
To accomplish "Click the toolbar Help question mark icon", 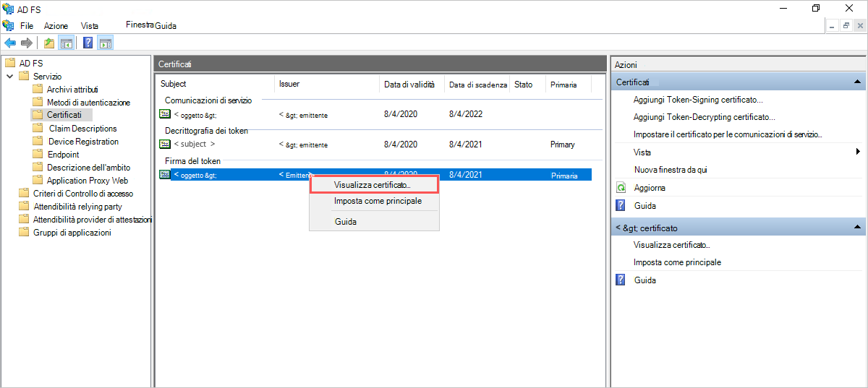I will 88,43.
